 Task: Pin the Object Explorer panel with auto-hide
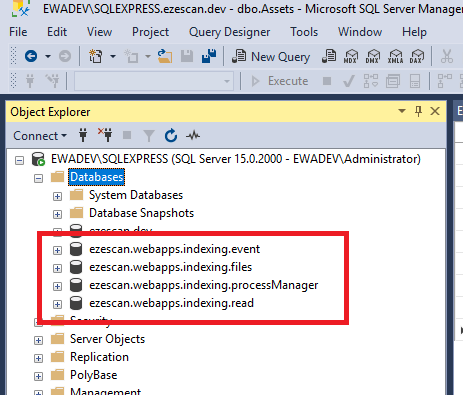(x=418, y=111)
